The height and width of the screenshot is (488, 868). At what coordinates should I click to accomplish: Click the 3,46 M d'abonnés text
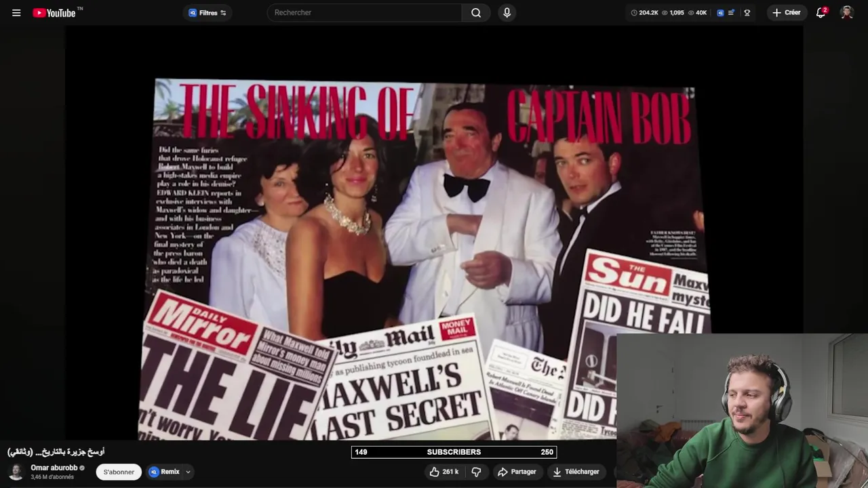(52, 477)
